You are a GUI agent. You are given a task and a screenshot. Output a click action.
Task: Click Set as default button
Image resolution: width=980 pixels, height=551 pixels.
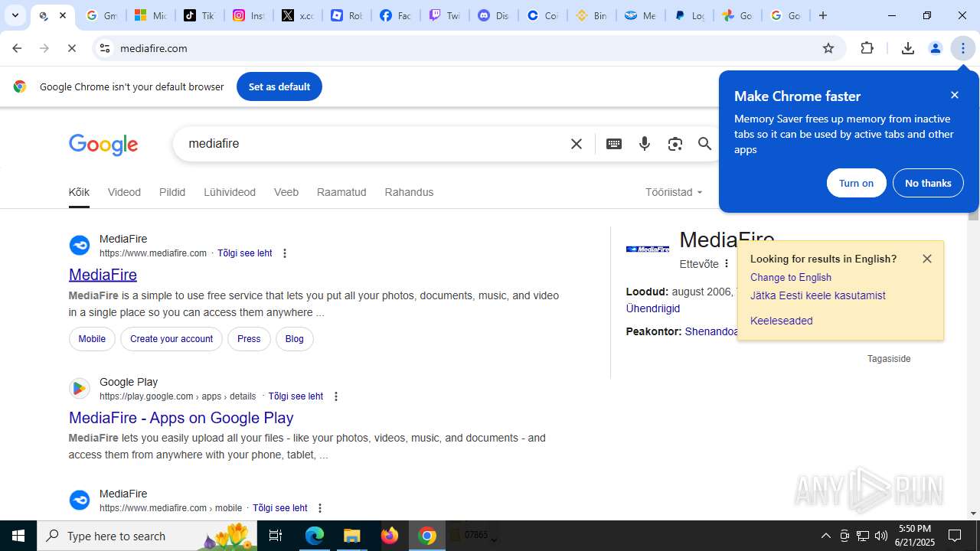pos(279,86)
